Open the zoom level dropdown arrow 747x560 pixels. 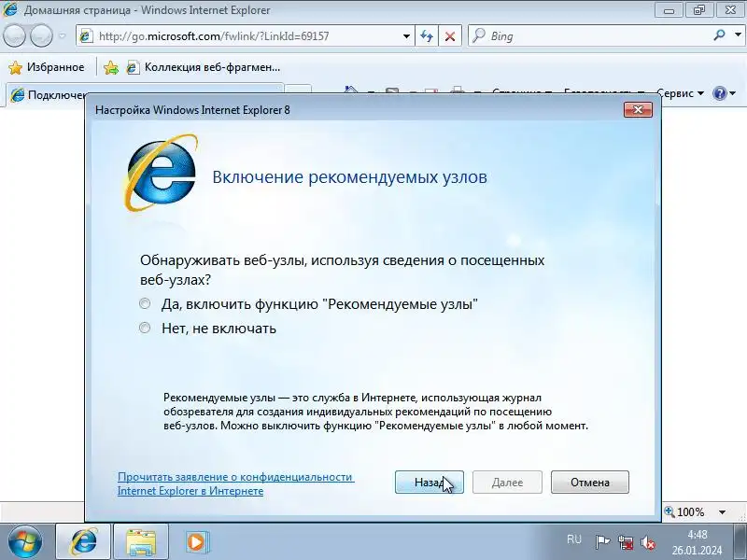[x=722, y=512]
